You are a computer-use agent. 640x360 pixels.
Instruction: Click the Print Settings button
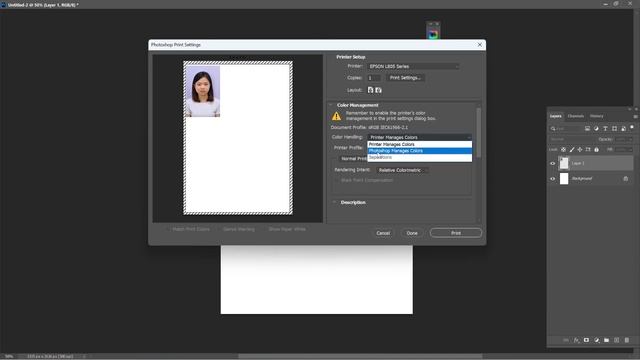pyautogui.click(x=405, y=78)
